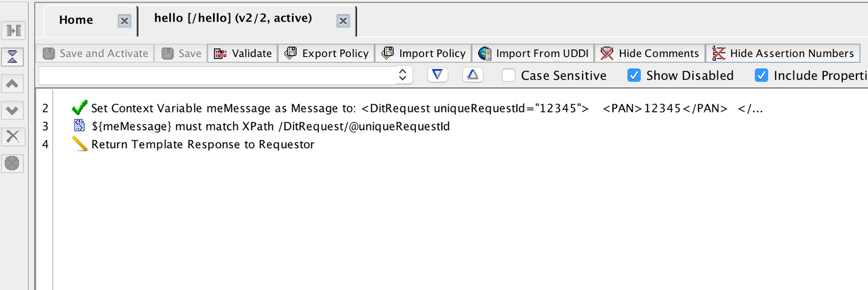Move assertion down with sidebar arrow
The width and height of the screenshot is (868, 290).
click(x=12, y=110)
